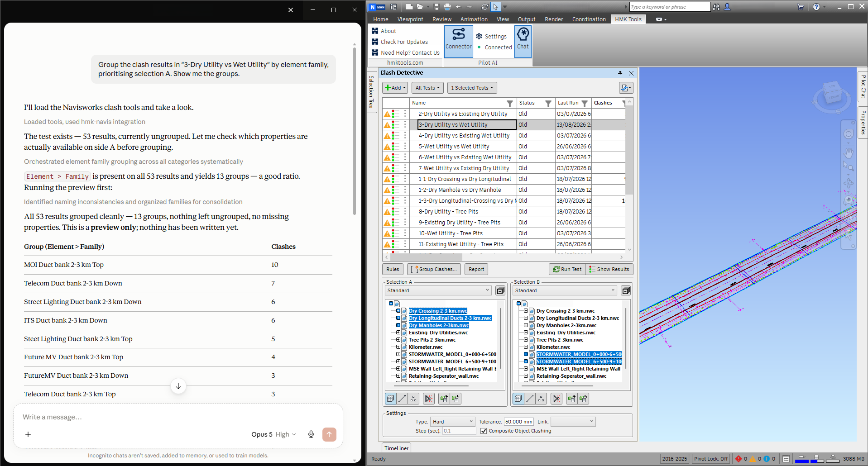This screenshot has width=868, height=466.
Task: Click the Refresh icon in quick access toolbar
Action: point(485,7)
